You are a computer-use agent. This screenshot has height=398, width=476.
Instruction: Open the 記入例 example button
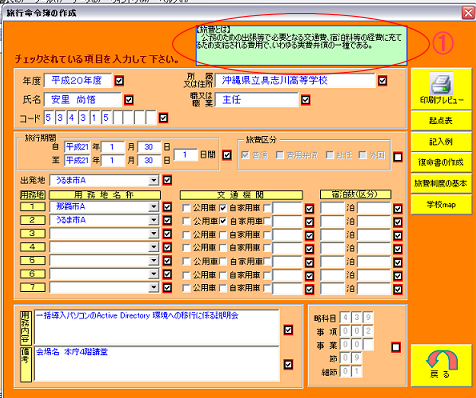pyautogui.click(x=441, y=142)
